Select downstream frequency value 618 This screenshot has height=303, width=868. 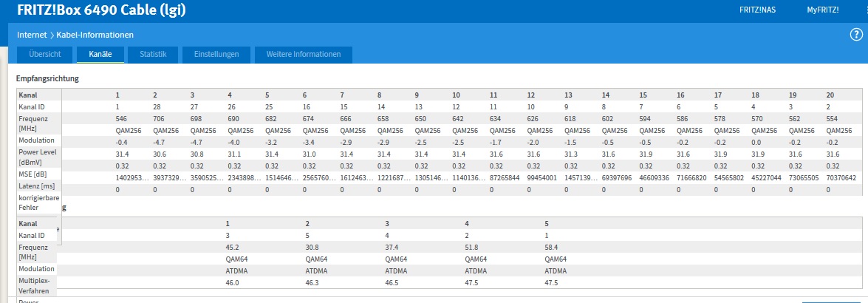point(571,118)
